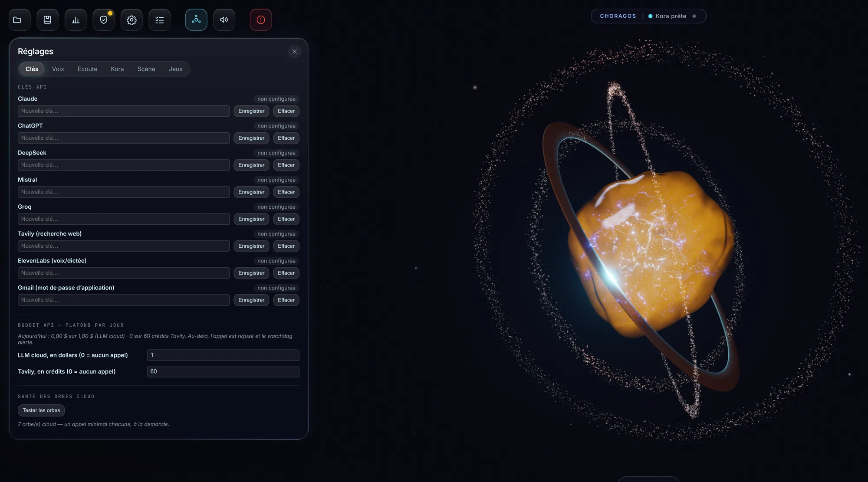Image resolution: width=868 pixels, height=482 pixels.
Task: Focus the ChatGPT key input field
Action: coord(124,138)
